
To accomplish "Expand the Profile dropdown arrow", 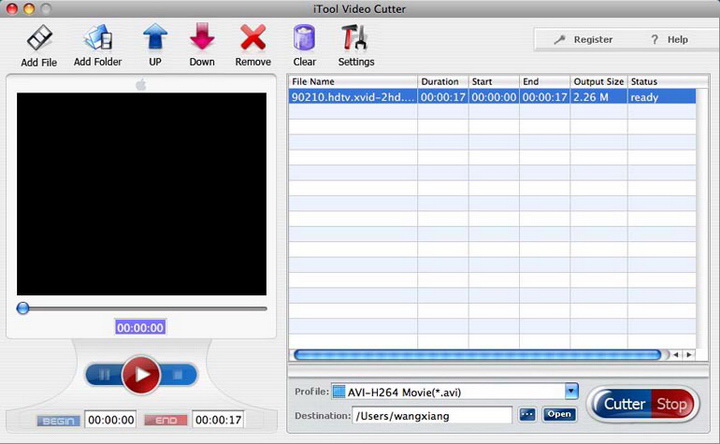I will click(571, 391).
